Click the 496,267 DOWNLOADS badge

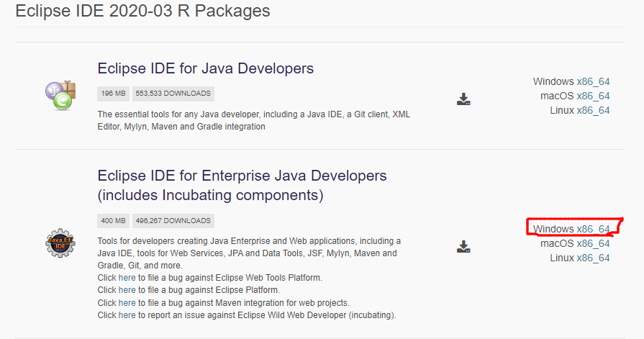pyautogui.click(x=173, y=221)
